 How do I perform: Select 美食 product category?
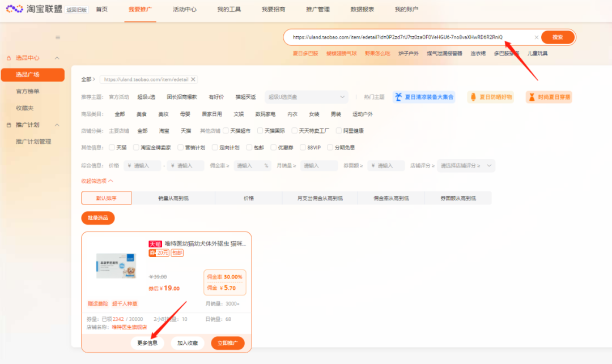click(141, 114)
